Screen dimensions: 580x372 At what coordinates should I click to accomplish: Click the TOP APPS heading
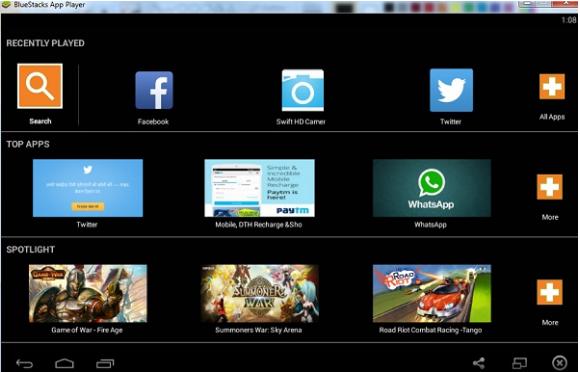(28, 144)
